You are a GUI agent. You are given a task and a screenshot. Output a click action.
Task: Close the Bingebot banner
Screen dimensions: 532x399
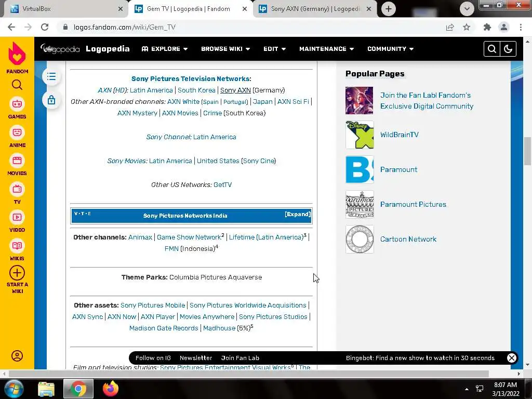tap(511, 357)
